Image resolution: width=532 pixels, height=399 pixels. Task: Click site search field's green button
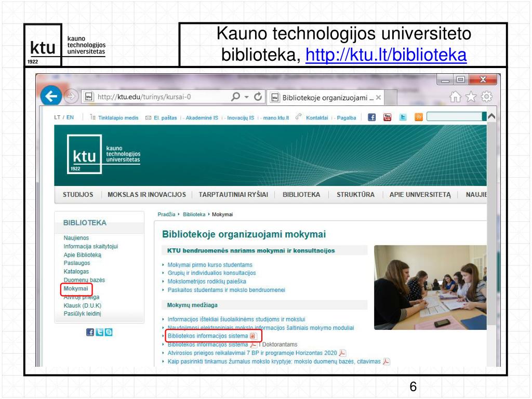pyautogui.click(x=484, y=117)
